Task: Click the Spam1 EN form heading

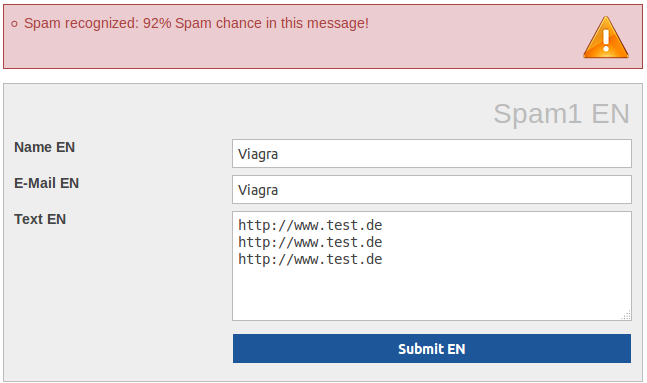Action: [x=562, y=113]
